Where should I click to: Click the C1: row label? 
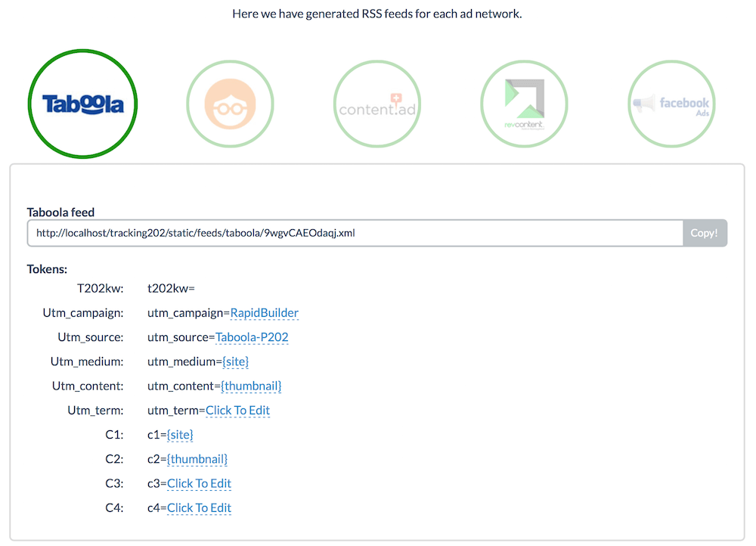[114, 435]
